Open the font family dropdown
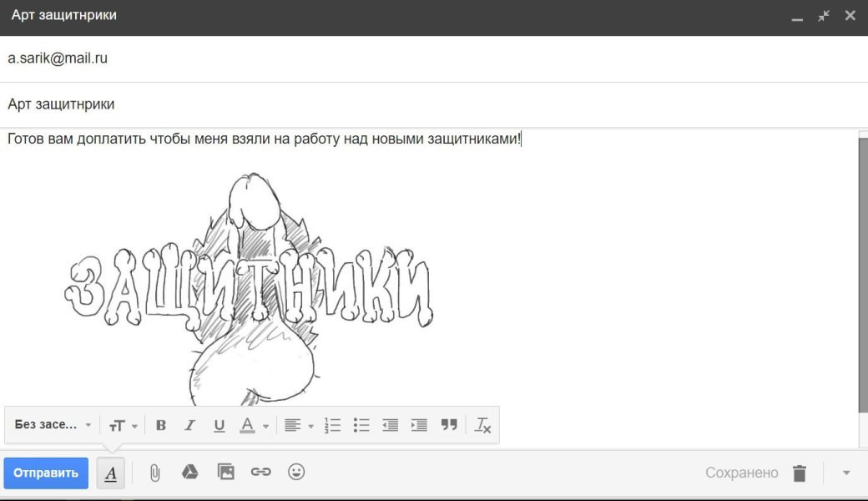Image resolution: width=868 pixels, height=501 pixels. [53, 425]
